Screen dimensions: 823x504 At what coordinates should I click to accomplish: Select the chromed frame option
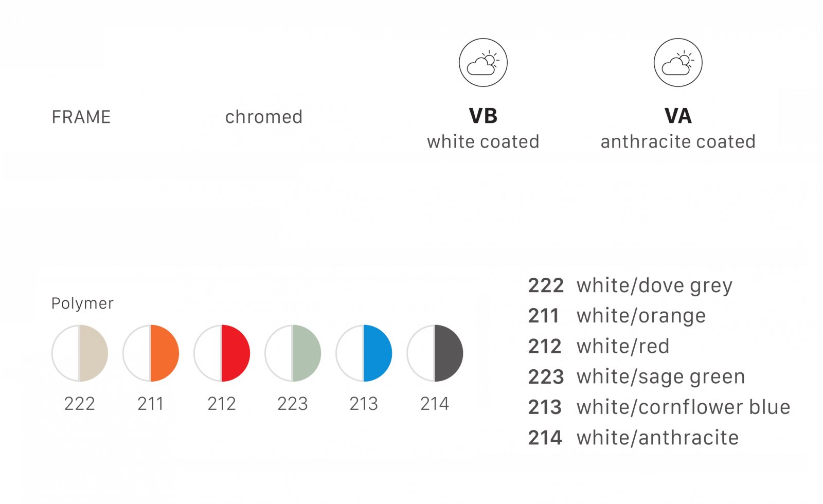[x=264, y=117]
